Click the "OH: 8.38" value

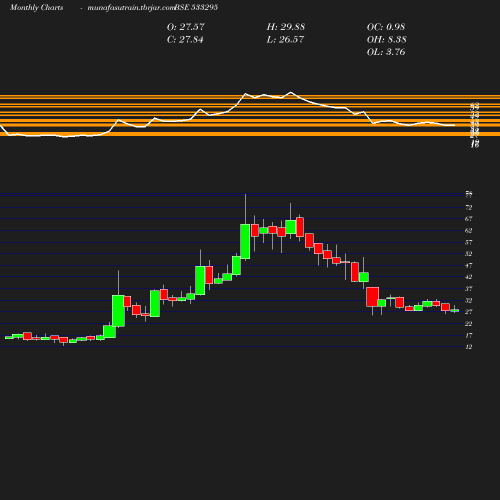pos(386,40)
